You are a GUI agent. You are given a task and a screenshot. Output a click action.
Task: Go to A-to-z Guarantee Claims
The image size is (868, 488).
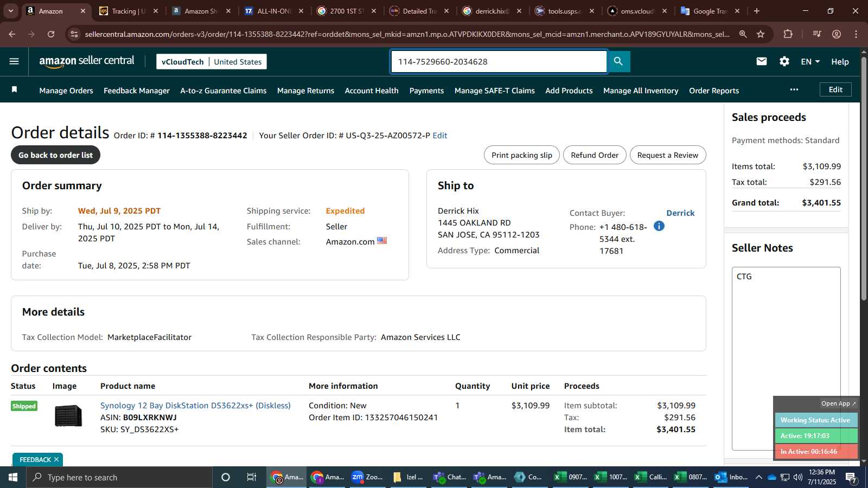(224, 91)
